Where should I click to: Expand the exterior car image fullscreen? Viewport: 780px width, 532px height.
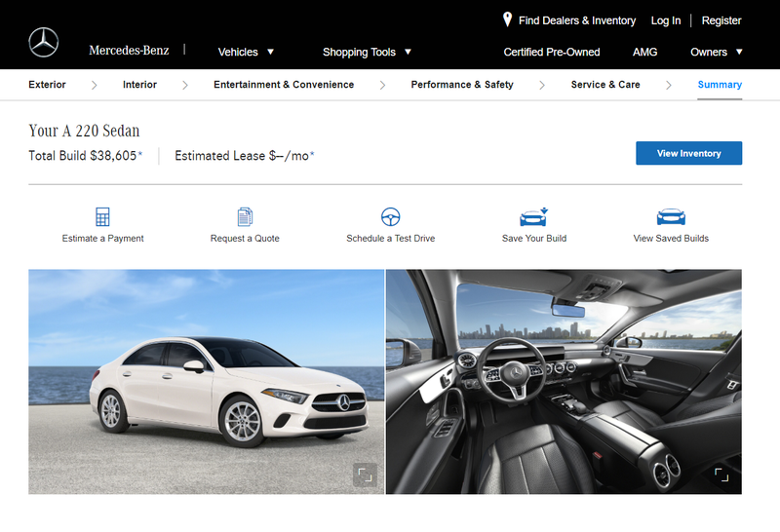click(365, 475)
